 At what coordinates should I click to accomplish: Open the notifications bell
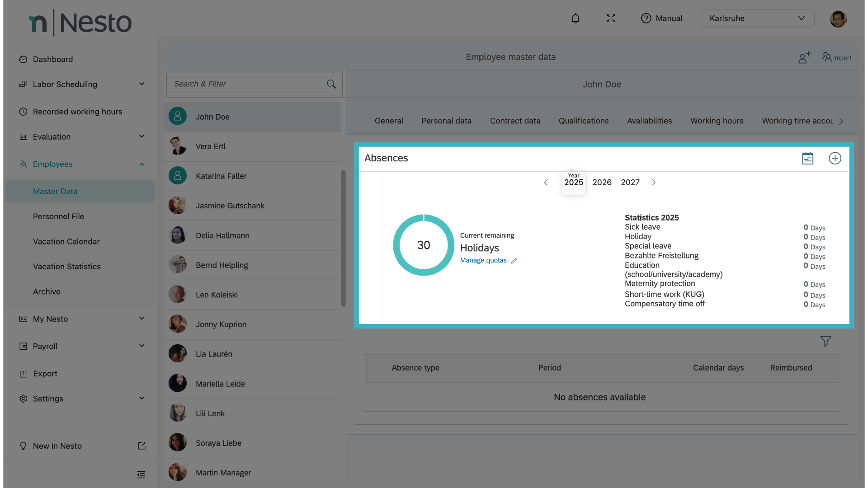tap(575, 19)
